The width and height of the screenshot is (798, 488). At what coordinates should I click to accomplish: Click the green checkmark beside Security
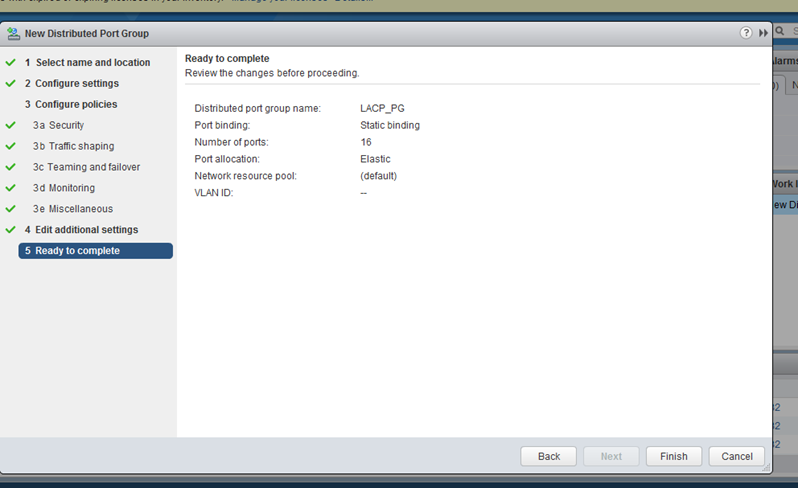11,125
